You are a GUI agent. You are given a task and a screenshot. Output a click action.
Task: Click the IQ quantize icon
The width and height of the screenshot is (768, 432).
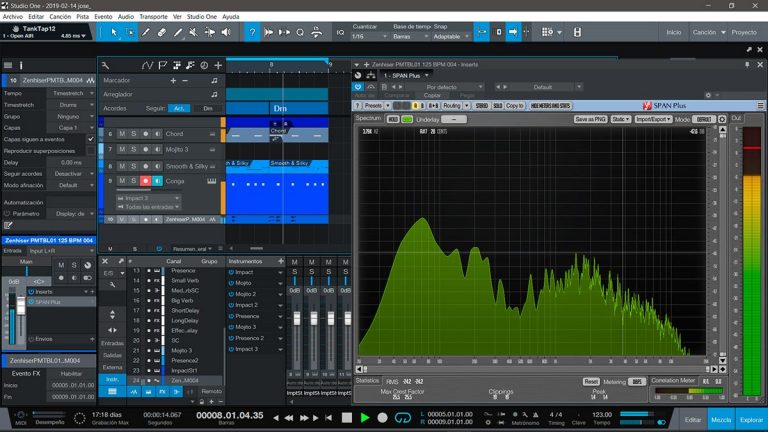pyautogui.click(x=340, y=32)
